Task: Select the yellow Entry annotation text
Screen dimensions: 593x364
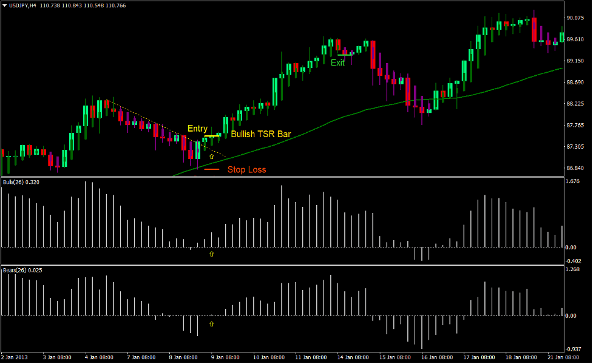Action: click(x=197, y=129)
